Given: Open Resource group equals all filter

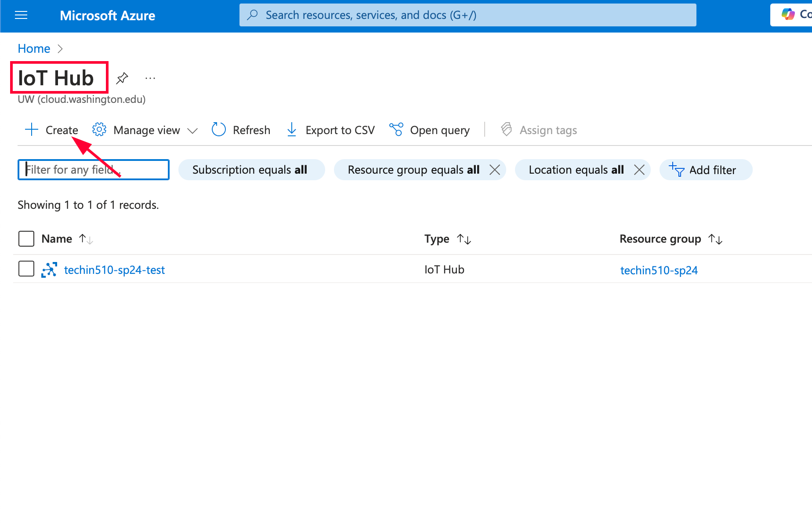Looking at the screenshot, I should (x=413, y=170).
